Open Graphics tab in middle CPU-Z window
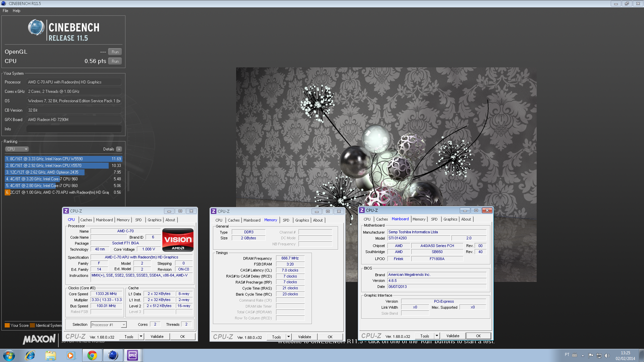The height and width of the screenshot is (362, 644). coord(302,220)
